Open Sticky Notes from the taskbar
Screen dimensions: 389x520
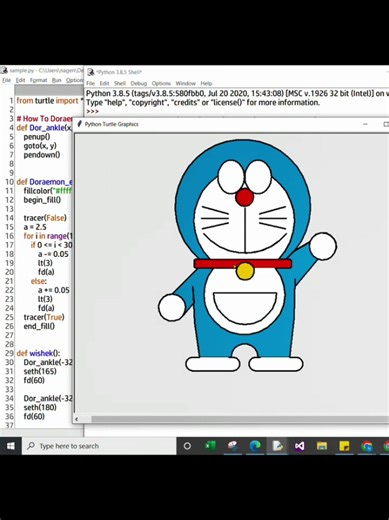[344, 446]
